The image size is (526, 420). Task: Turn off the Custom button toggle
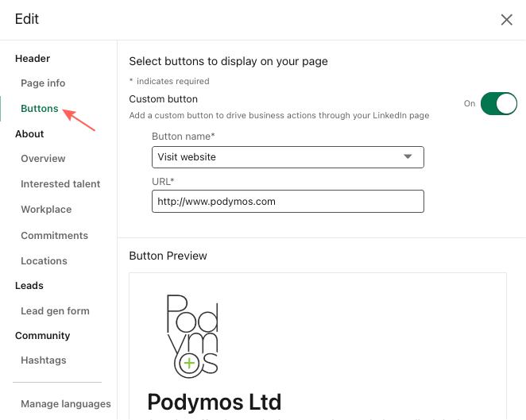pos(498,103)
